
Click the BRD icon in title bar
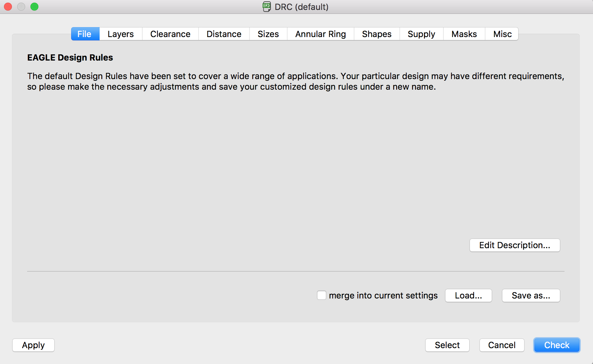(267, 7)
